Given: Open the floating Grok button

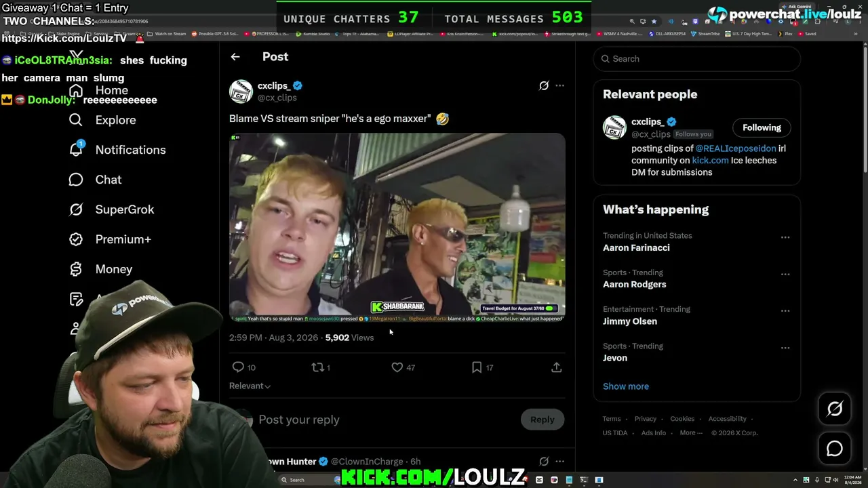Looking at the screenshot, I should pos(835,409).
